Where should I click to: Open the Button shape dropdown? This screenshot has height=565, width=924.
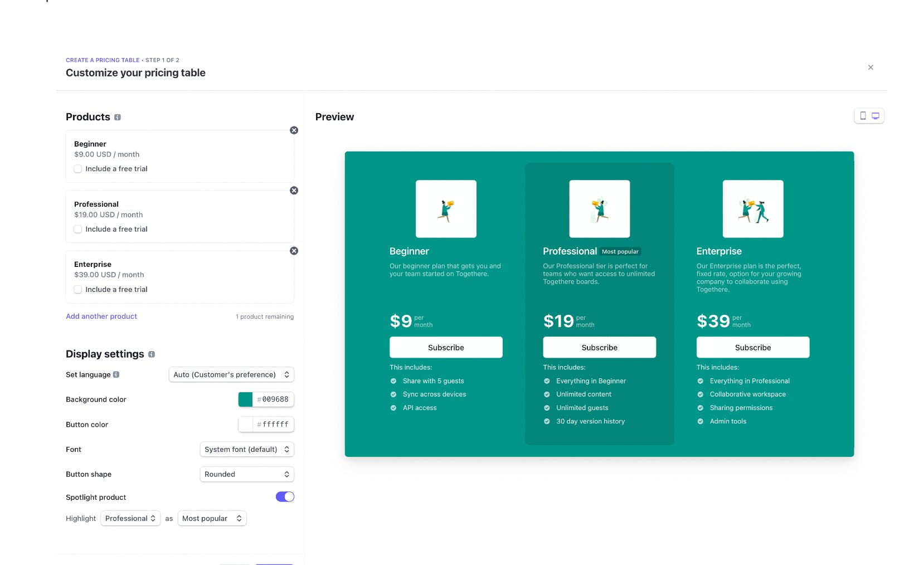247,474
